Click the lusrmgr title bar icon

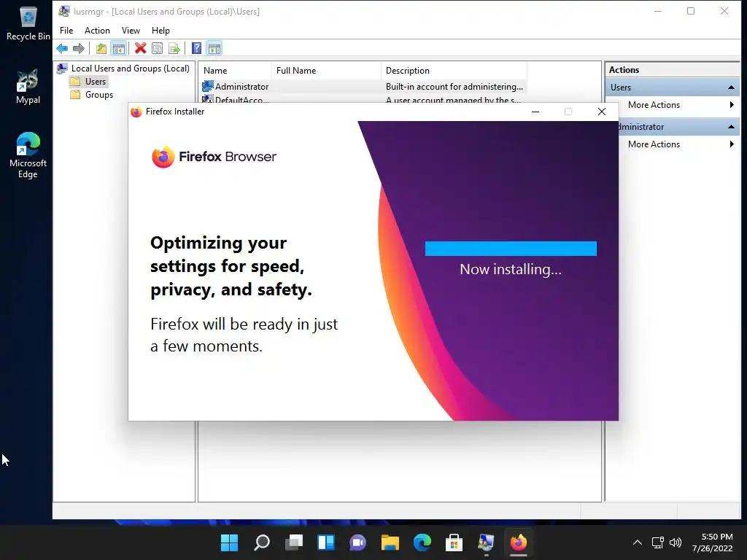[x=64, y=11]
